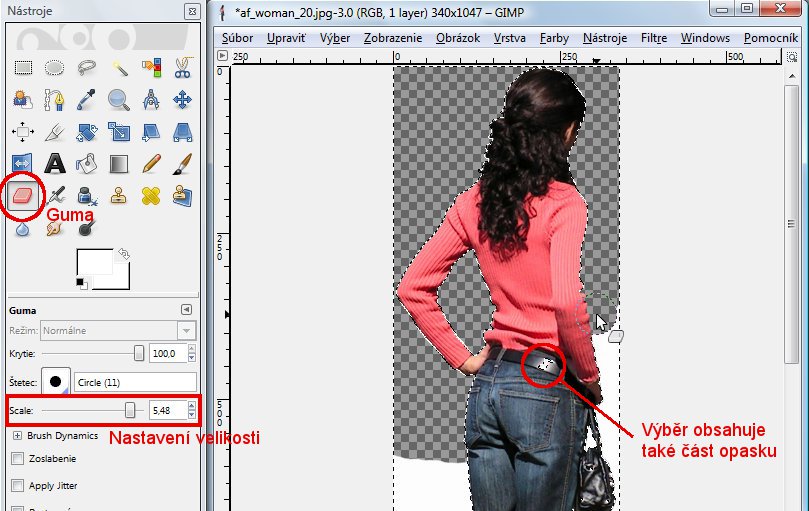The image size is (809, 511).
Task: Select the Text tool
Action: [54, 164]
